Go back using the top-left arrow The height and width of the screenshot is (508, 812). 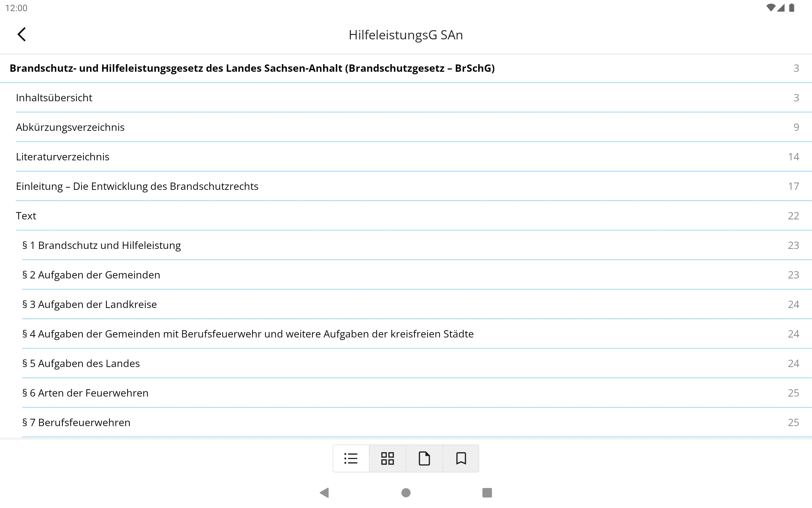point(22,34)
